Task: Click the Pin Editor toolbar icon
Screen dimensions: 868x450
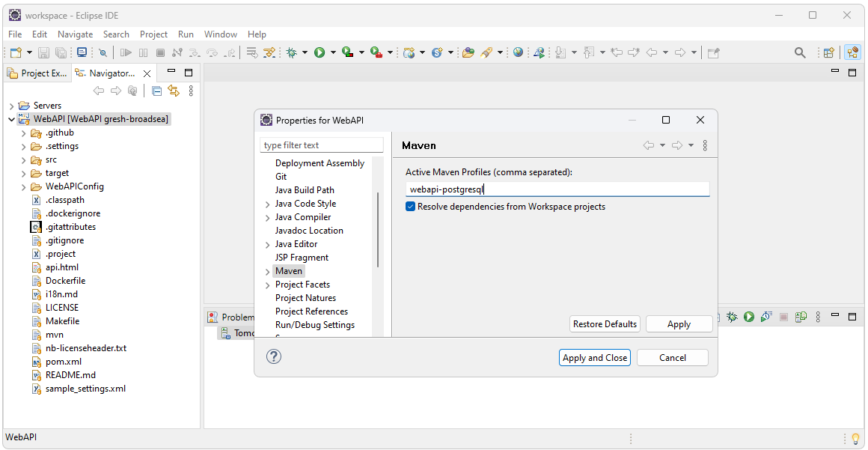Action: click(714, 52)
